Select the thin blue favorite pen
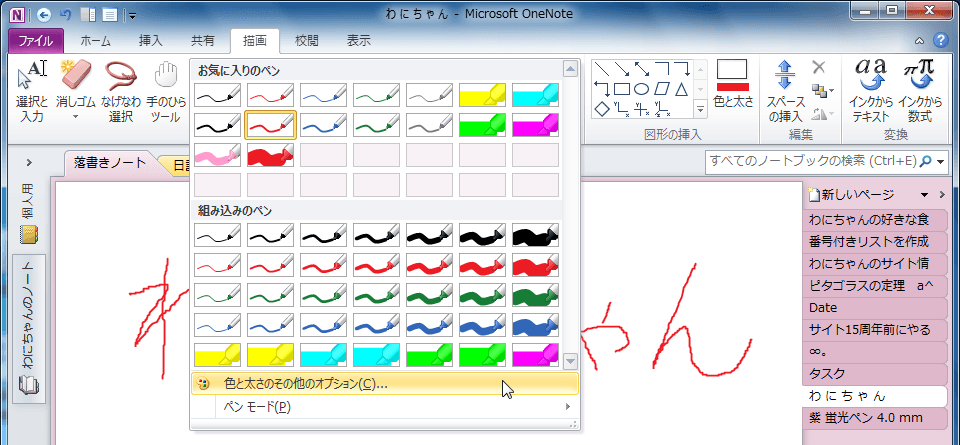 (x=323, y=95)
